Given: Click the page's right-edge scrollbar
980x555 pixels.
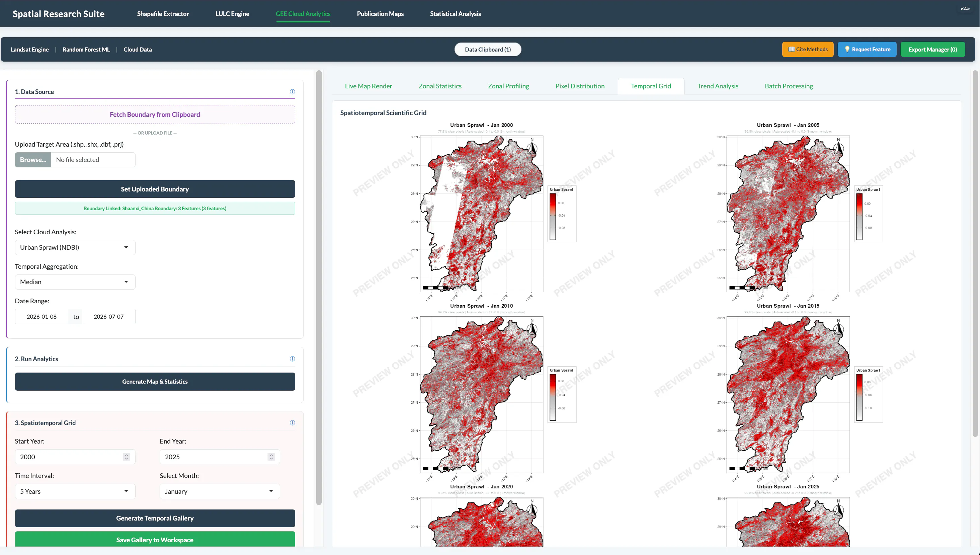Looking at the screenshot, I should pos(975,253).
